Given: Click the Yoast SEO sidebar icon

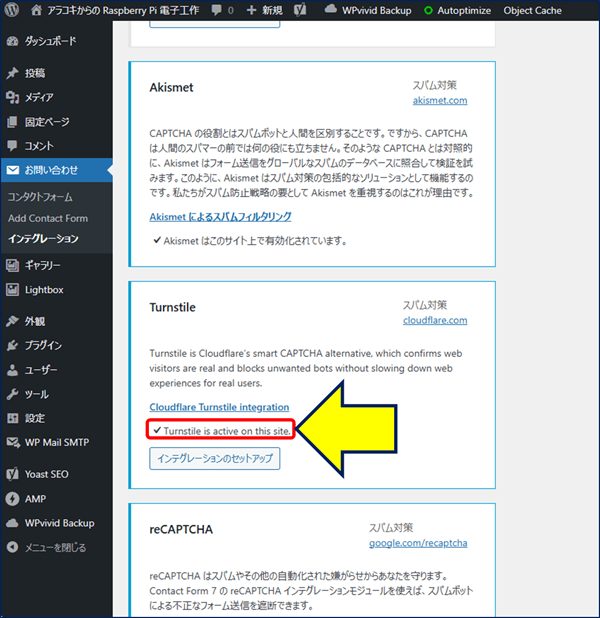Looking at the screenshot, I should [12, 474].
